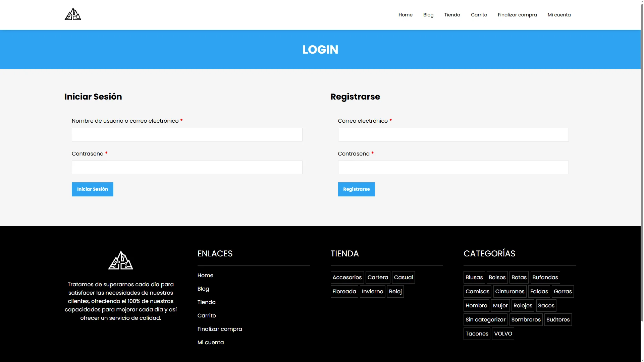The width and height of the screenshot is (644, 362).
Task: Click the Registrarse button
Action: 357,189
